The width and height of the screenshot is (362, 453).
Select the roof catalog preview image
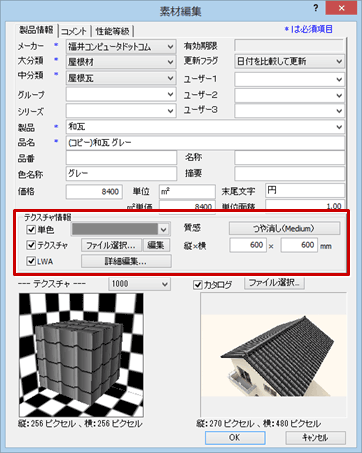point(274,356)
